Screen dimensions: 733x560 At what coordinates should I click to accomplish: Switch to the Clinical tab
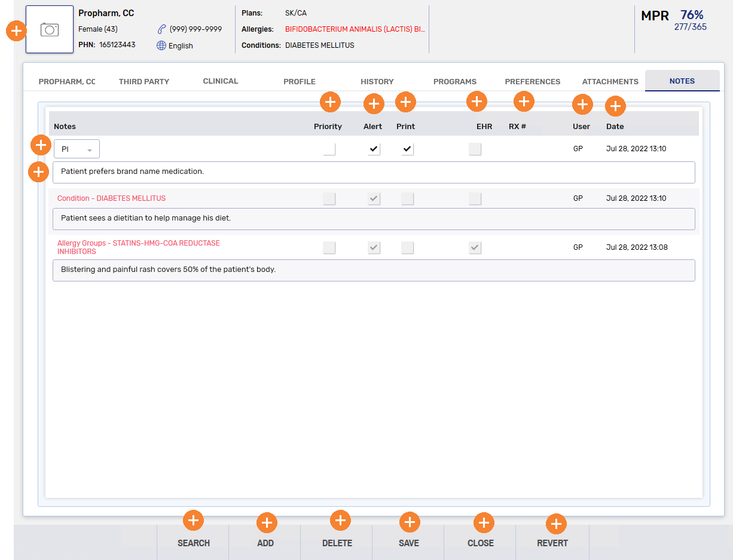(x=220, y=81)
